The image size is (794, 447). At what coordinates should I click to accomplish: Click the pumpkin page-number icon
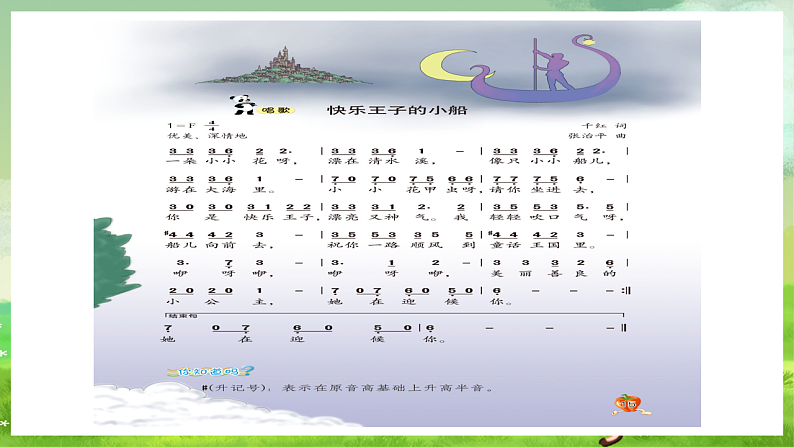coord(629,404)
